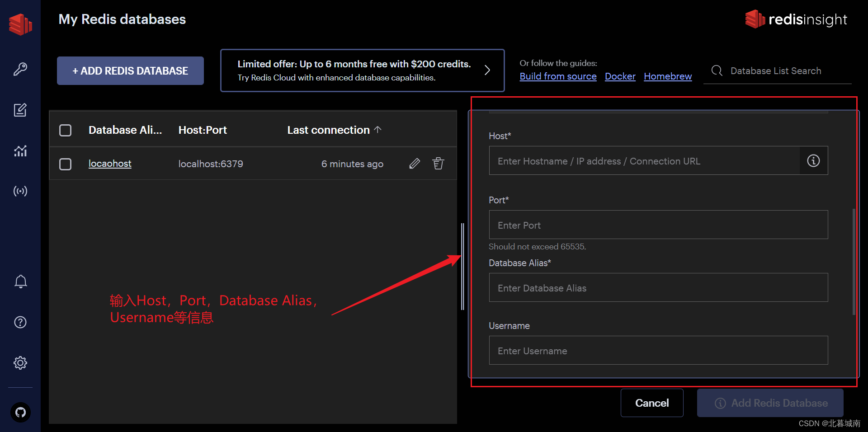The image size is (868, 432).
Task: Click the 'Should not exceed 65535.' hint
Action: click(x=537, y=247)
